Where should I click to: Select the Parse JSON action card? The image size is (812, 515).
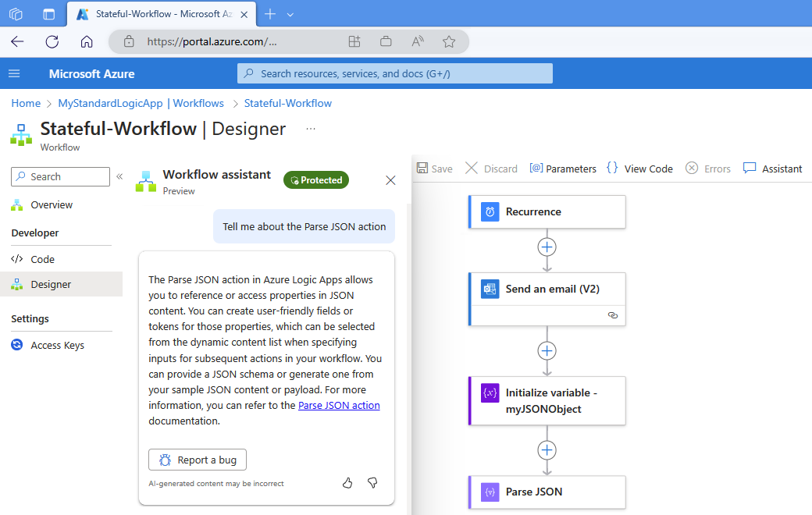point(547,492)
